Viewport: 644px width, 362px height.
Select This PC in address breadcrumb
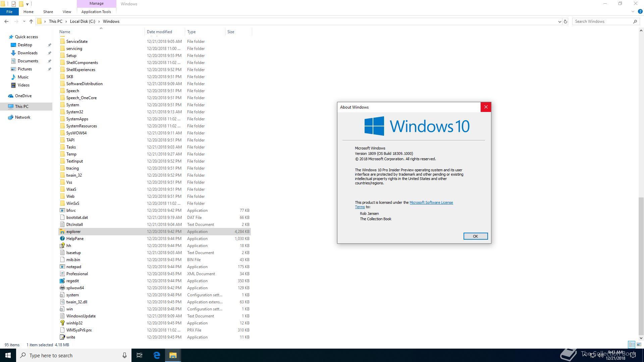point(56,21)
